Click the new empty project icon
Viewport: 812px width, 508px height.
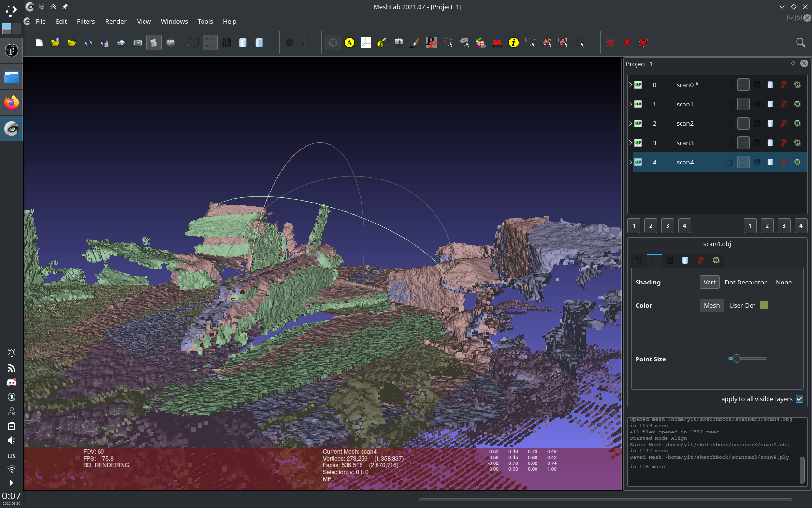pyautogui.click(x=39, y=43)
